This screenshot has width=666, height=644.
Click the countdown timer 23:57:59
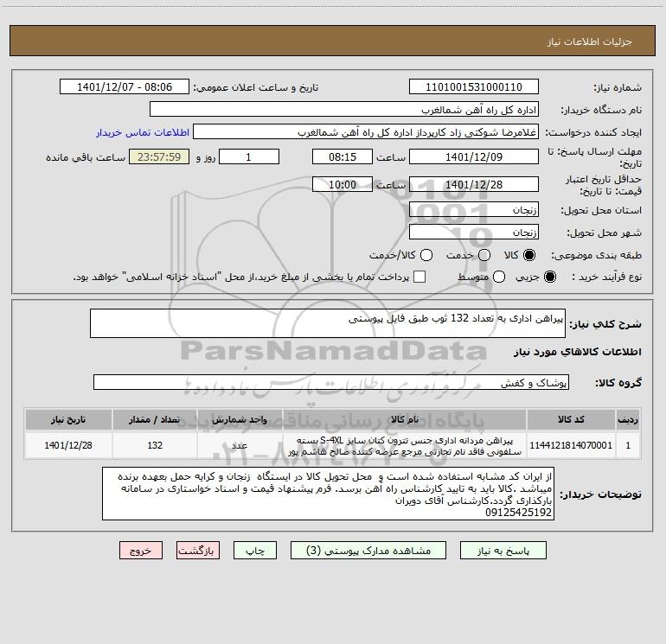[159, 156]
